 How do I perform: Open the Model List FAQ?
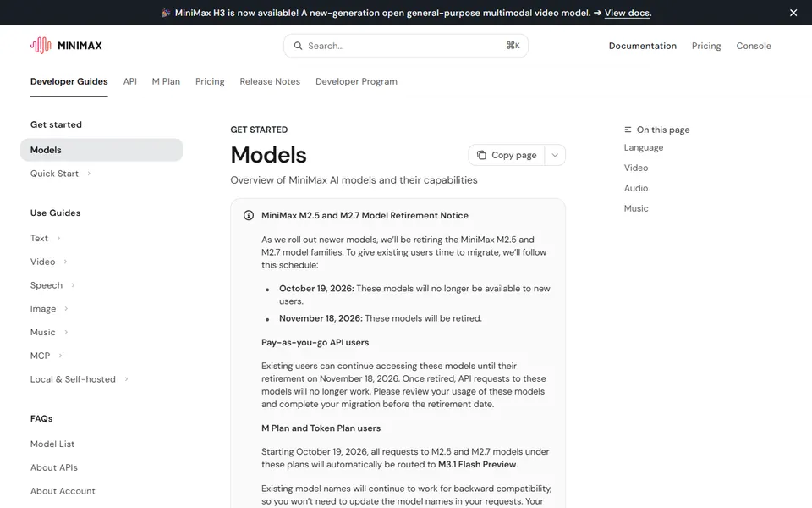pyautogui.click(x=52, y=444)
